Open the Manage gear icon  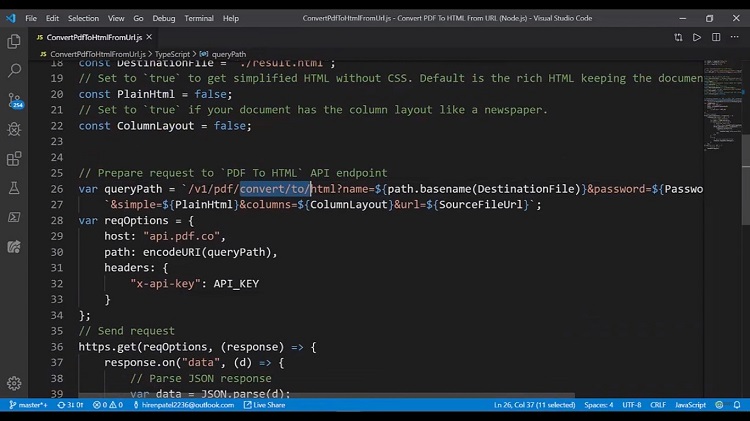[14, 383]
